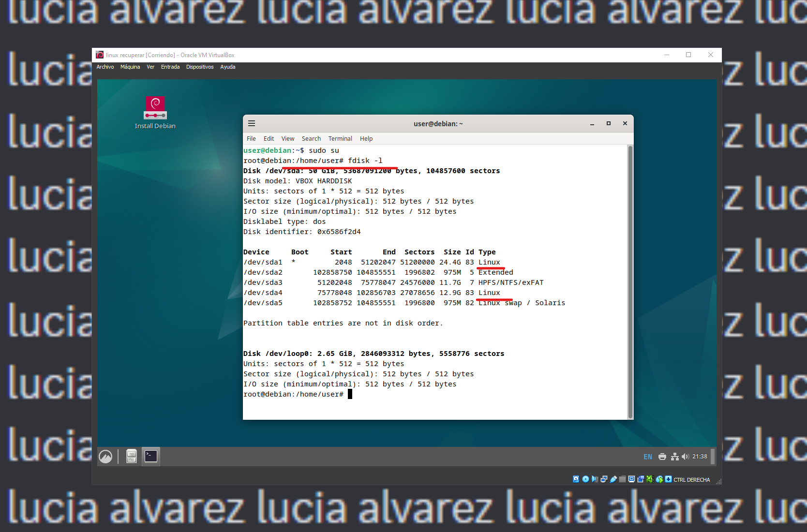
Task: Open the Terminal menu in the terminal window
Action: point(340,138)
